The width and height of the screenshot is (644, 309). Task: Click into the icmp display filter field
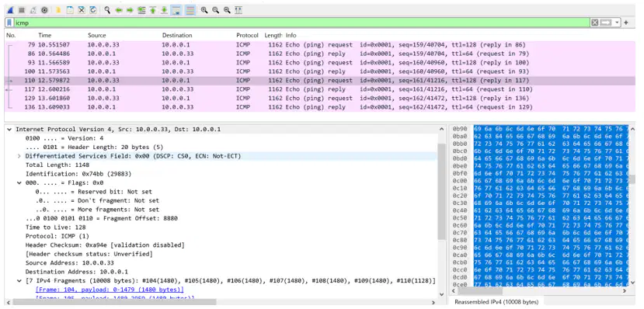click(302, 23)
